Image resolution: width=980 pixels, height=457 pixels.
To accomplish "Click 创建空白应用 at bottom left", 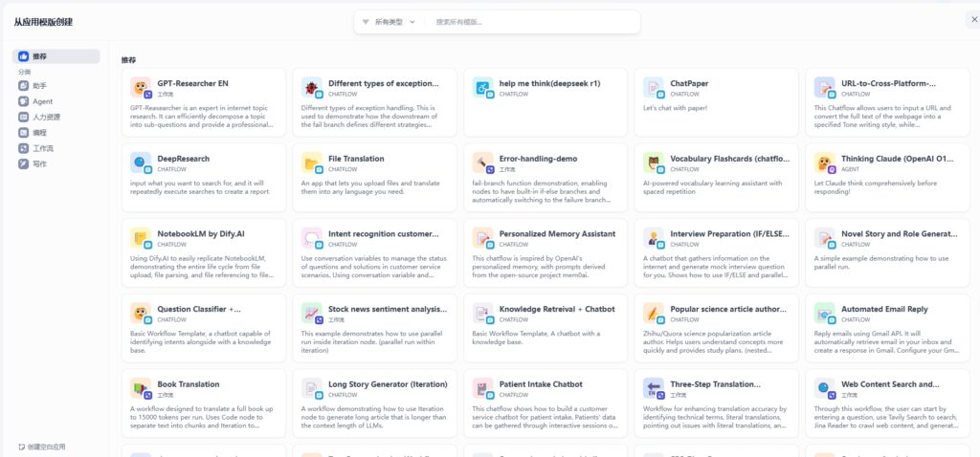I will tap(43, 446).
